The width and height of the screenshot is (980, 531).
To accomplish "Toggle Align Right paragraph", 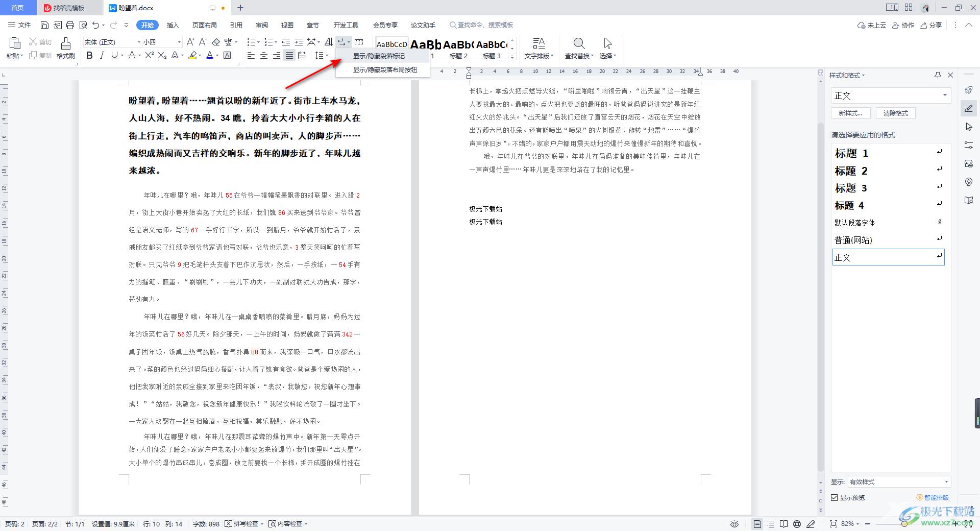I will tap(277, 55).
